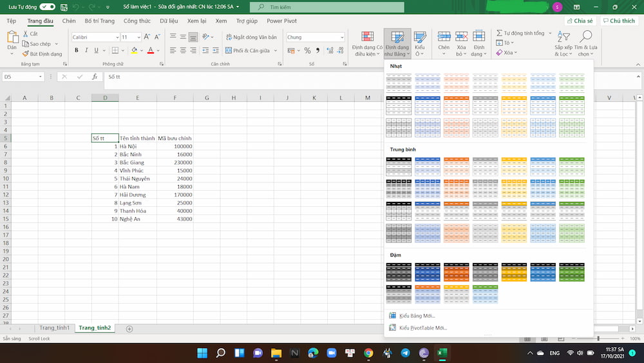Select the orange Đậm table style
This screenshot has width=644, height=363.
coord(457,272)
